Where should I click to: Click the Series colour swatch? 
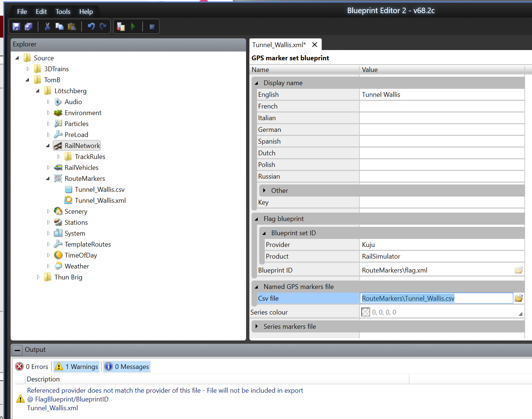click(366, 312)
